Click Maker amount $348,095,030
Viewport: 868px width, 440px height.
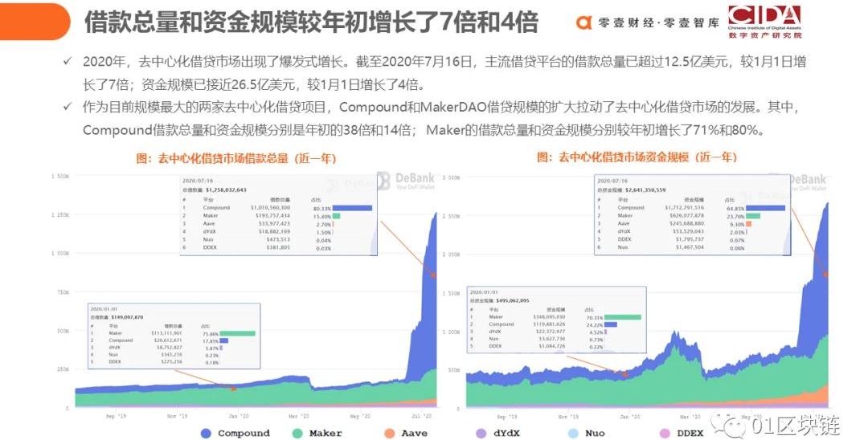coord(549,317)
